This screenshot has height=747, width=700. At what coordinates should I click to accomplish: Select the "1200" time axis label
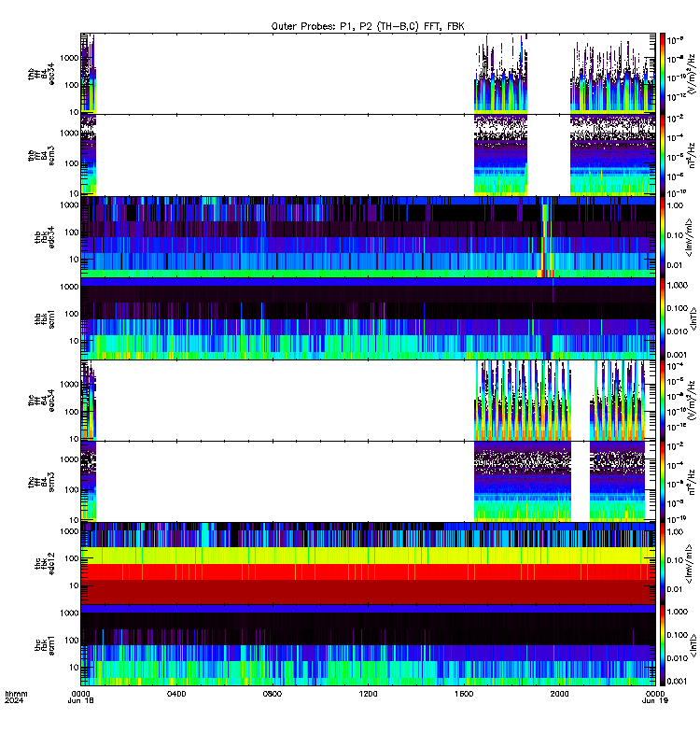pyautogui.click(x=368, y=694)
